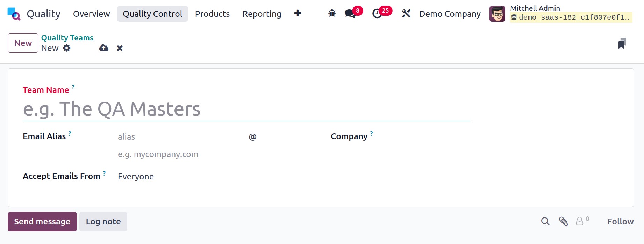Click the gear icon next to New

tap(67, 48)
